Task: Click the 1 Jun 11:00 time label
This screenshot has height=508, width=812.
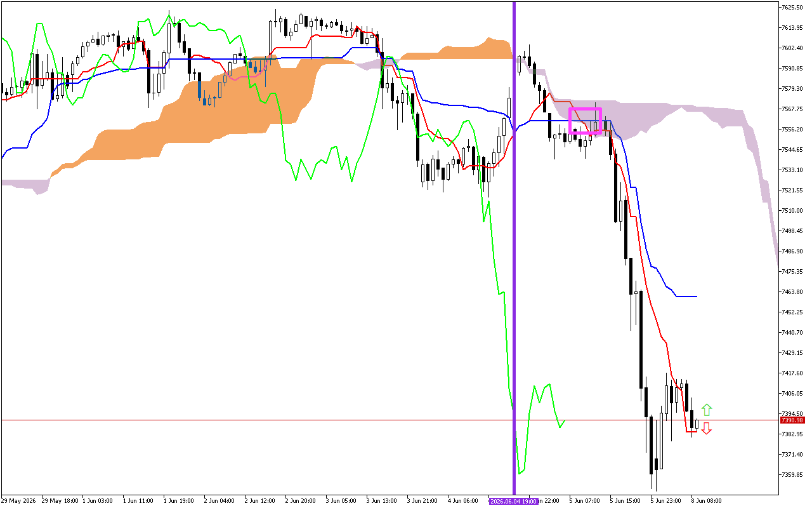Action: click(x=140, y=501)
